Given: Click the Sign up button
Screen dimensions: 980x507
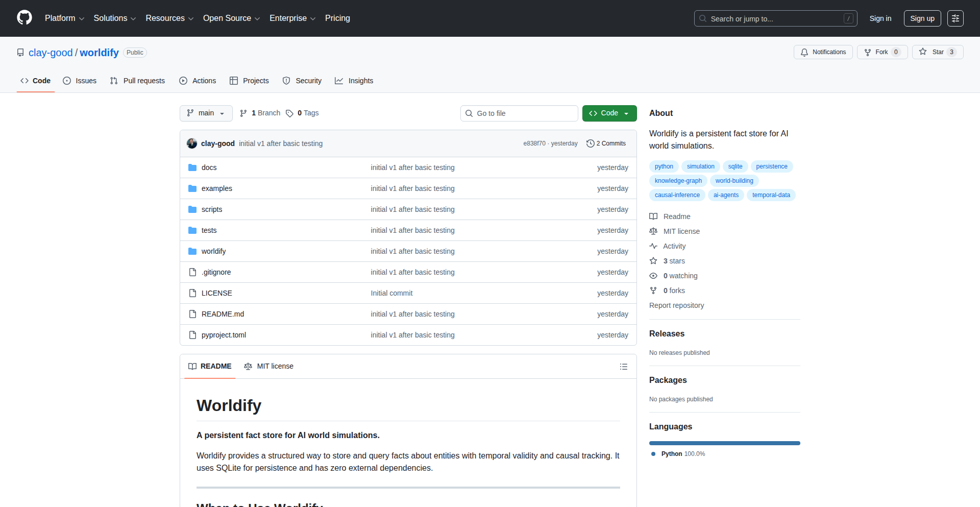Looking at the screenshot, I should point(922,18).
